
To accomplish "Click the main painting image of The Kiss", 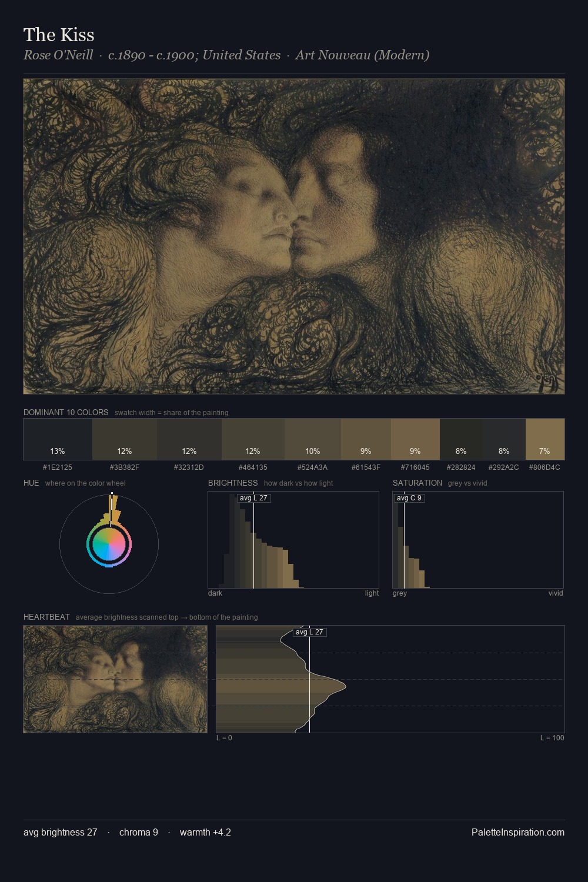I will (x=294, y=236).
